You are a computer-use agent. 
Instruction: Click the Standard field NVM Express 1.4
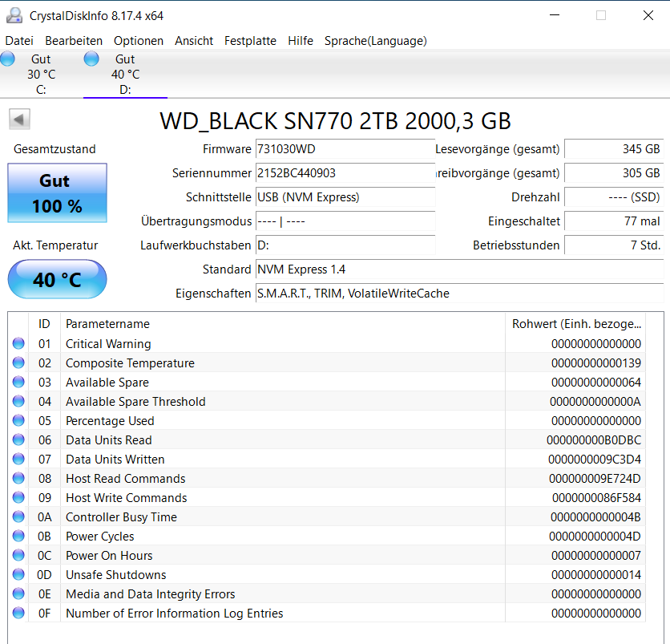pos(460,269)
